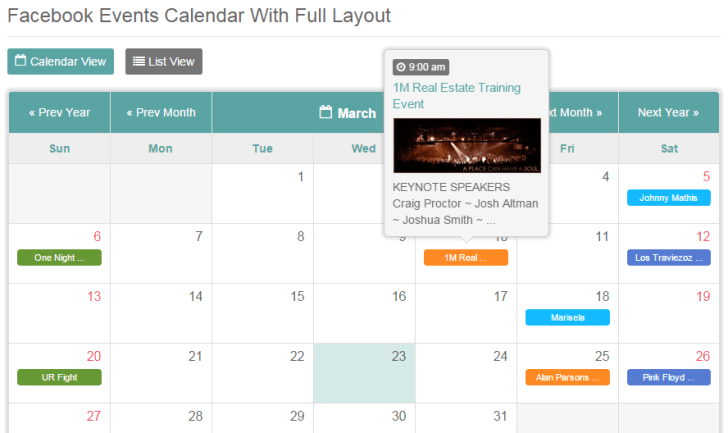Go to « Prev Year
The height and width of the screenshot is (433, 728).
(x=59, y=112)
